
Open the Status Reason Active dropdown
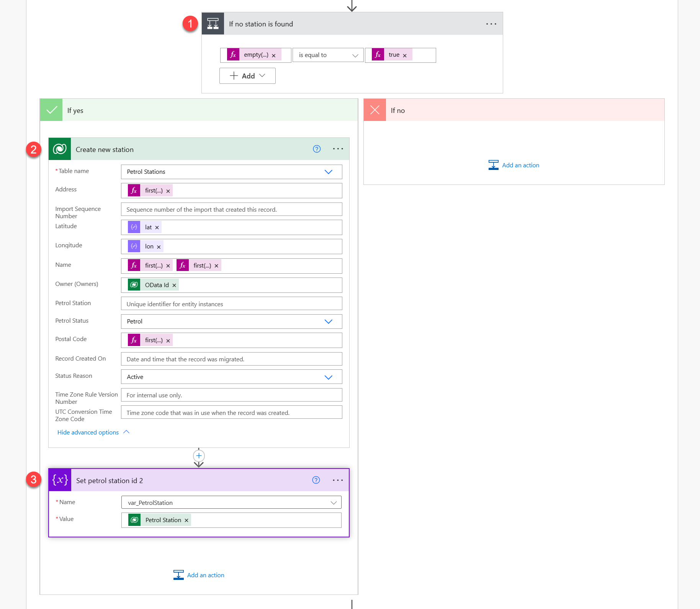[x=328, y=377]
